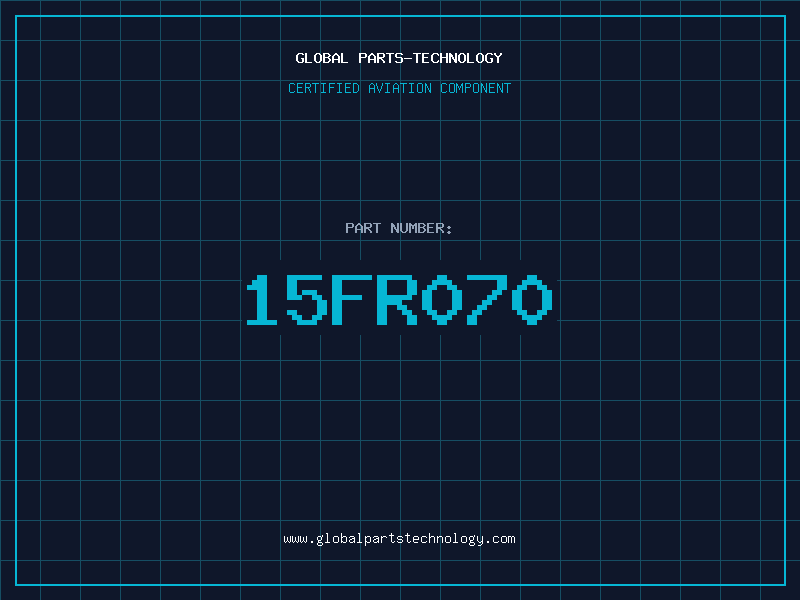Click the GLOBAL PARTS-TECHNOLOGY heading
Screen dimensions: 800x600
pos(399,58)
